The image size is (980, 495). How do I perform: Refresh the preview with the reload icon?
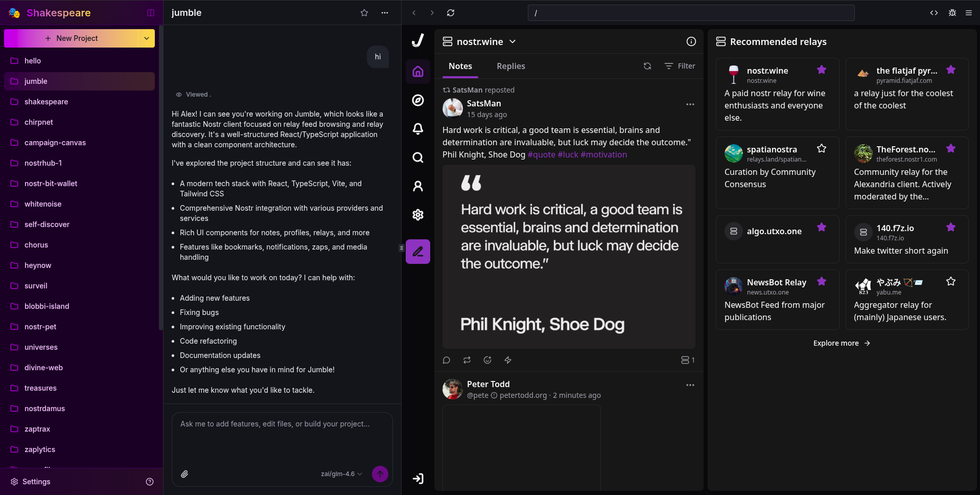(x=451, y=13)
